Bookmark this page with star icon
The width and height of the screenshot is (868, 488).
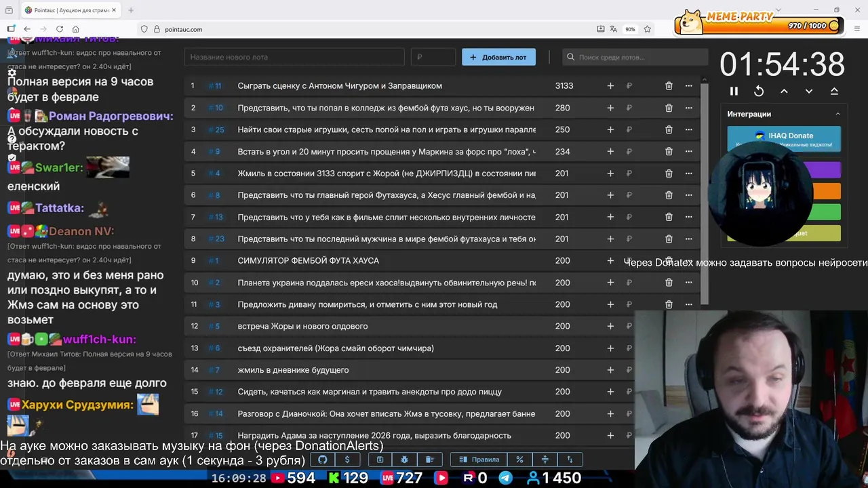647,29
